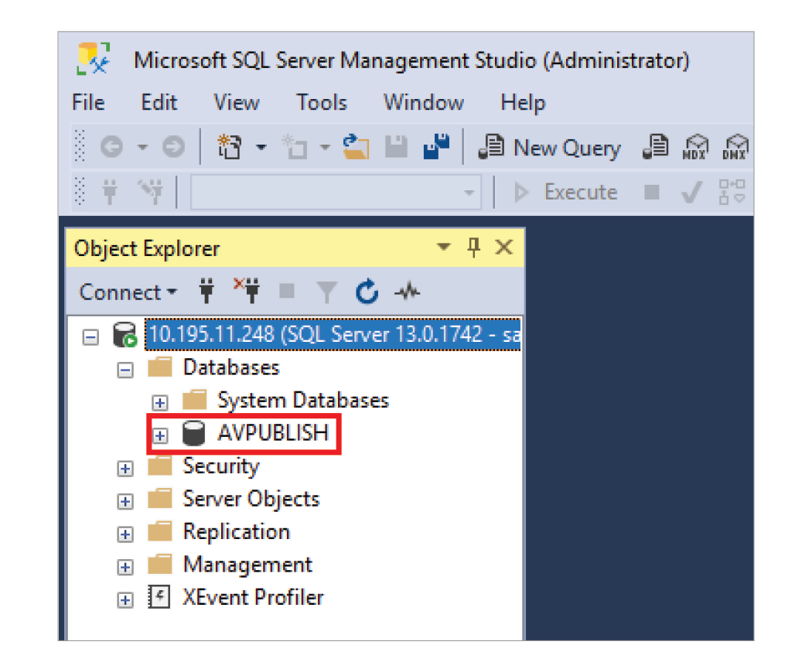Click the Save floppy disk icon
The width and height of the screenshot is (812, 669).
(397, 147)
